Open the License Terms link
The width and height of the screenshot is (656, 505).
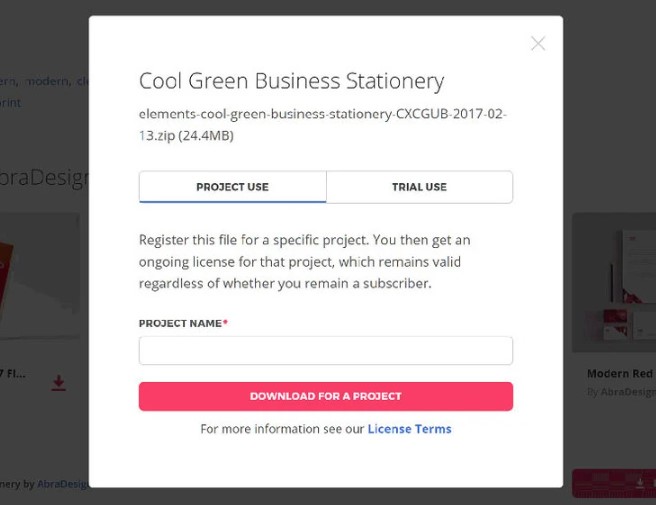tap(410, 429)
